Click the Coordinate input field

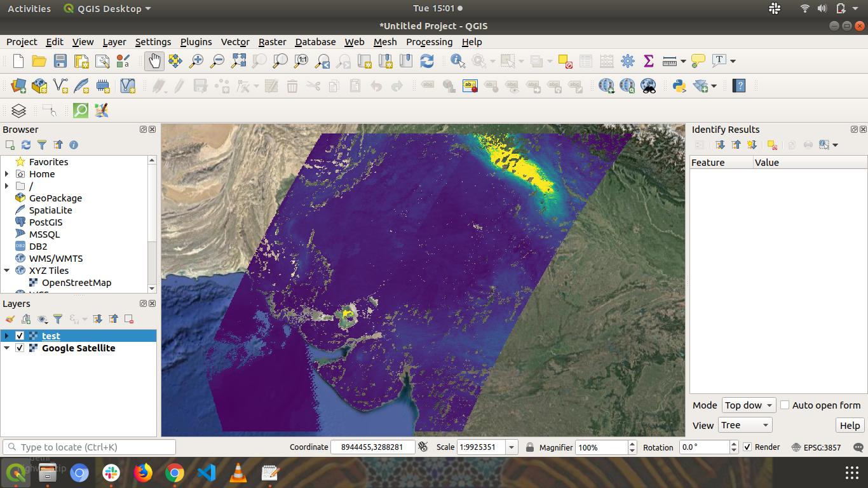[373, 447]
